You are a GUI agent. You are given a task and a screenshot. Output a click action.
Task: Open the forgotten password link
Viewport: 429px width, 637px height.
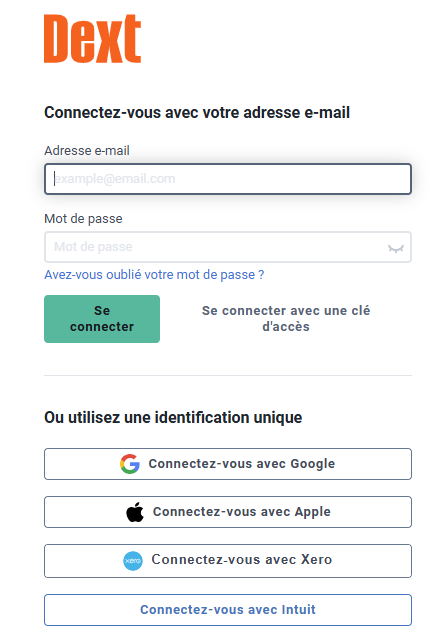pos(154,275)
